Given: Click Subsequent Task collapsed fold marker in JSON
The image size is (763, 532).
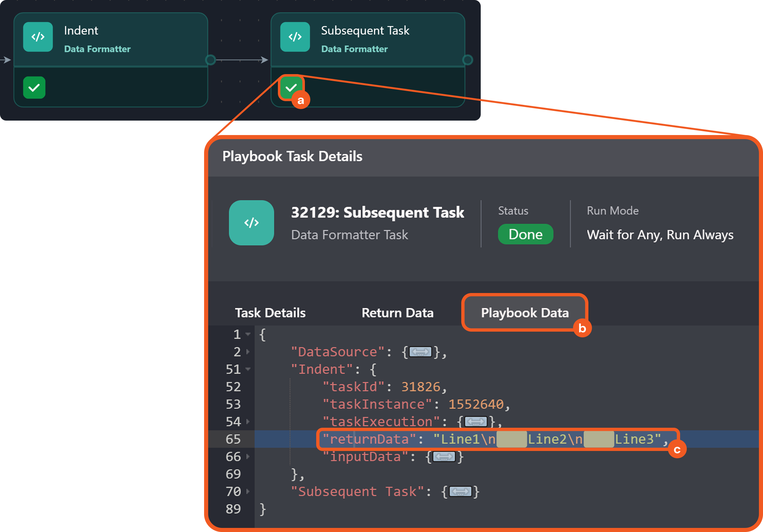Looking at the screenshot, I should click(460, 491).
